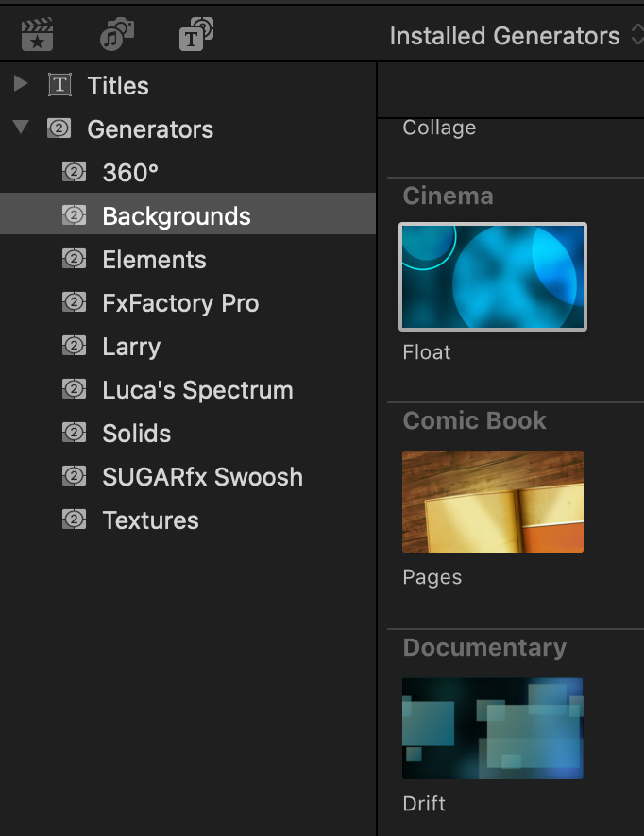
Task: Click the Titles category icon
Action: point(59,86)
